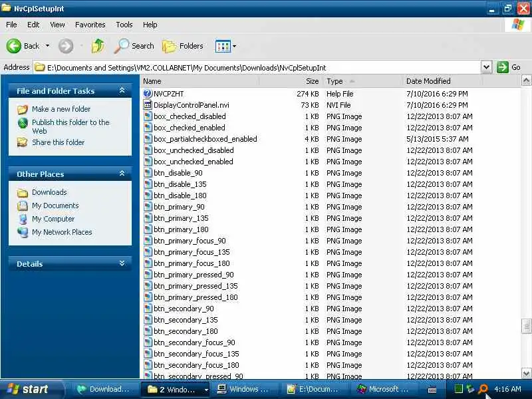
Task: Select box_unchecked_enabled file icon
Action: [148, 162]
